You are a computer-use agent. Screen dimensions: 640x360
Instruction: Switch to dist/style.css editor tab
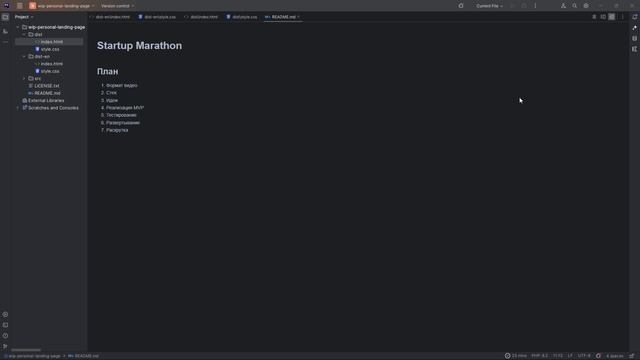[242, 17]
